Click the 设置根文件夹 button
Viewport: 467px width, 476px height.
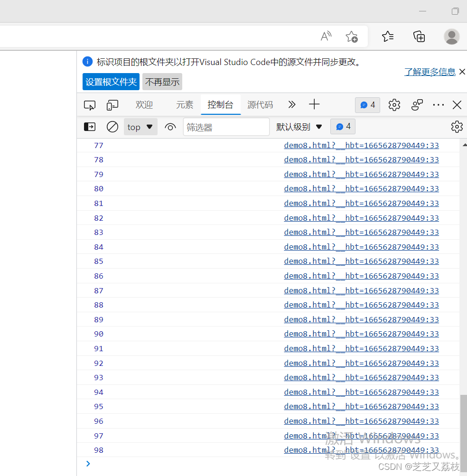coord(111,82)
